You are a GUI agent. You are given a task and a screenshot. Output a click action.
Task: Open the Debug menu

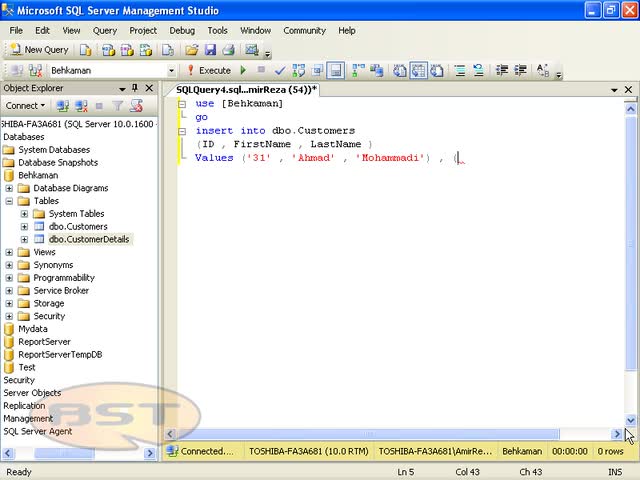click(182, 31)
